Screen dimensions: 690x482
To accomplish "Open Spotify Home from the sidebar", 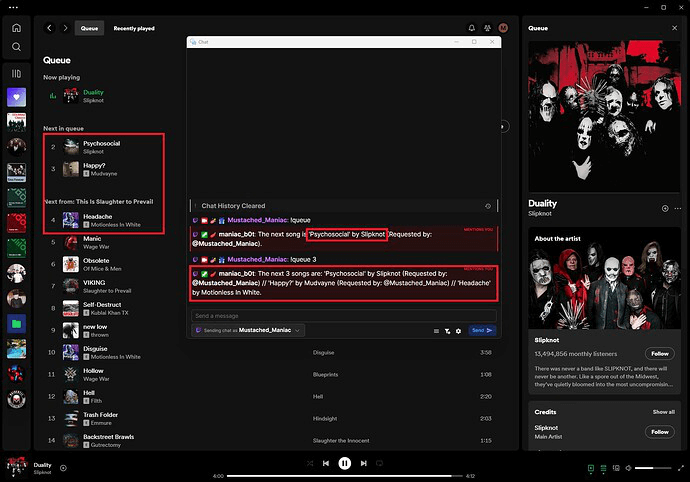I will [x=16, y=28].
